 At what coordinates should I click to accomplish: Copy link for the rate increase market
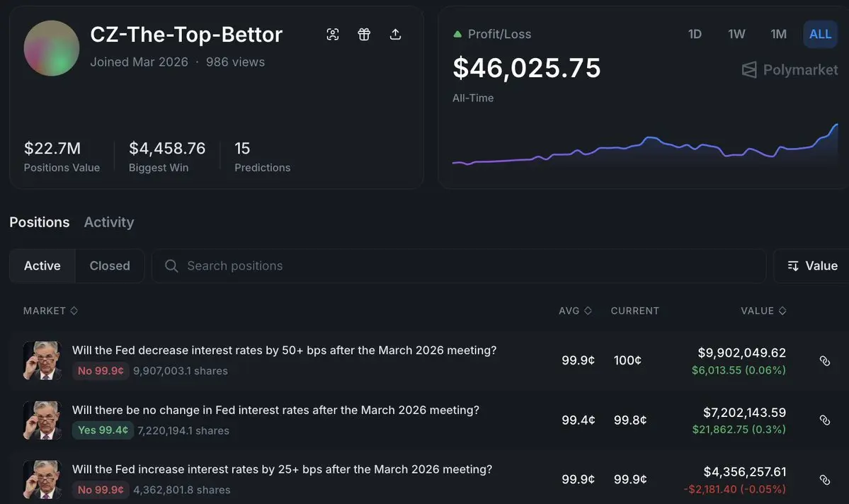824,480
